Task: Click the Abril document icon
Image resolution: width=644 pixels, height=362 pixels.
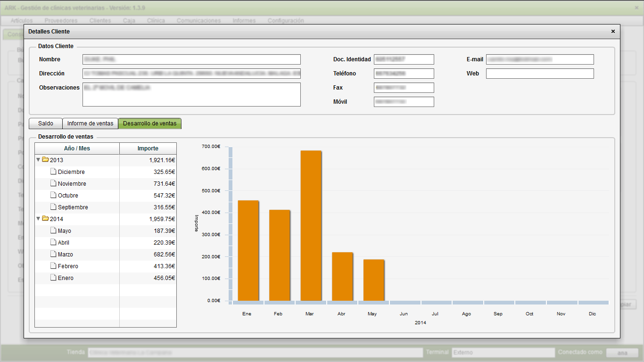Action: [53, 242]
